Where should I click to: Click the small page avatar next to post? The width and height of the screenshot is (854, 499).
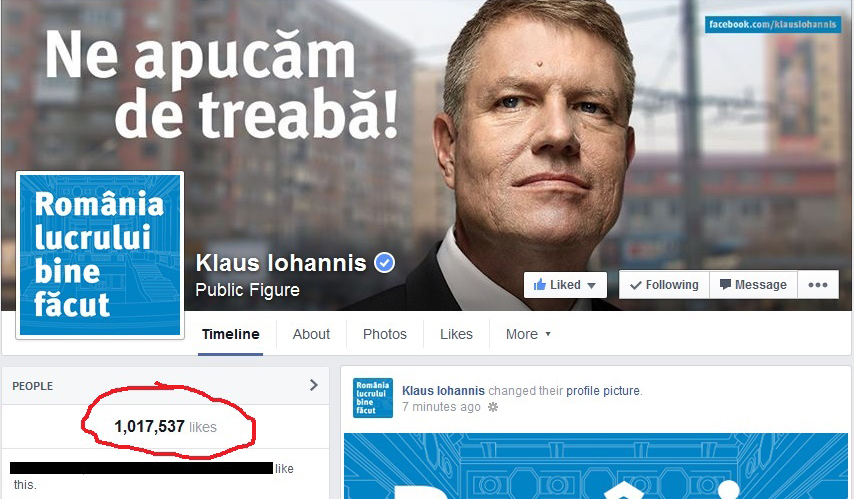pos(373,398)
